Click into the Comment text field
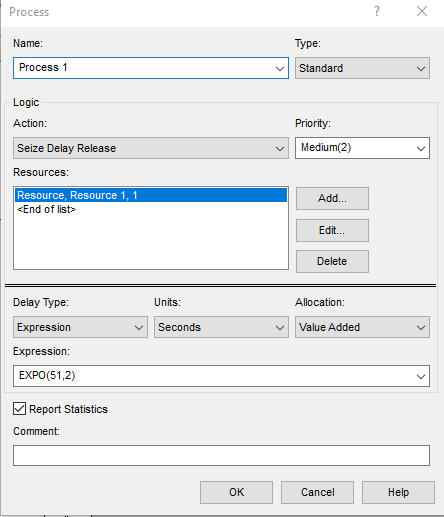The image size is (444, 517). [x=221, y=455]
